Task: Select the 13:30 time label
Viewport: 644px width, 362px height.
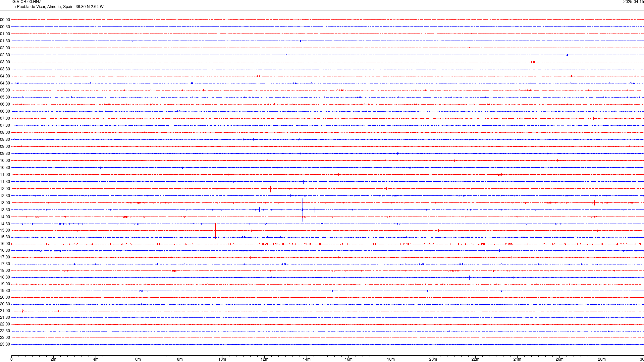Action: [x=5, y=210]
